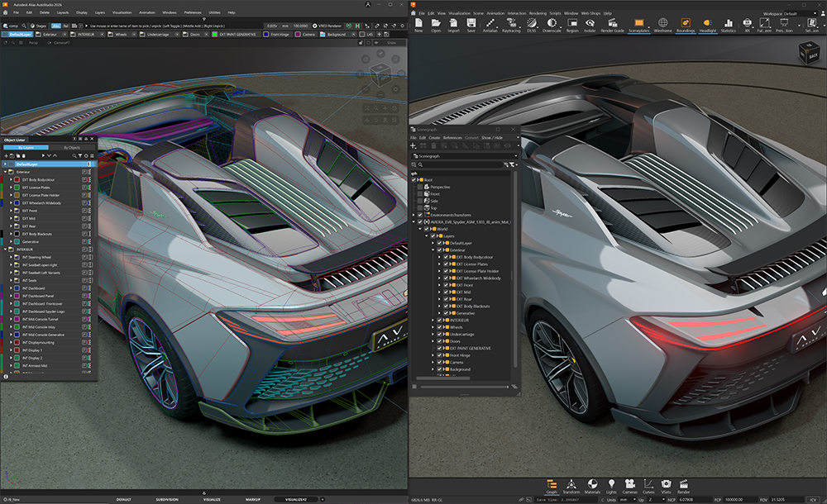The image size is (827, 504).
Task: Toggle Boundings display in VRED
Action: pyautogui.click(x=686, y=26)
